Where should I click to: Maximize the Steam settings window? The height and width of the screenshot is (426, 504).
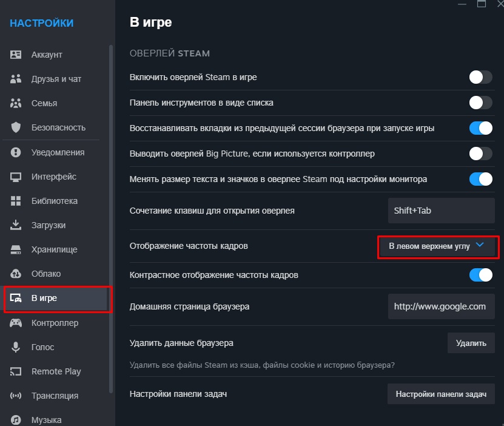[482, 4]
